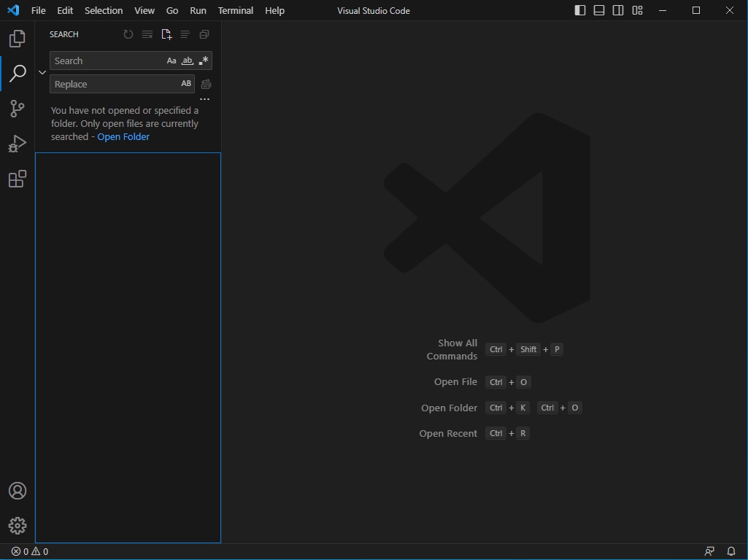Select the Search view icon

click(x=18, y=74)
